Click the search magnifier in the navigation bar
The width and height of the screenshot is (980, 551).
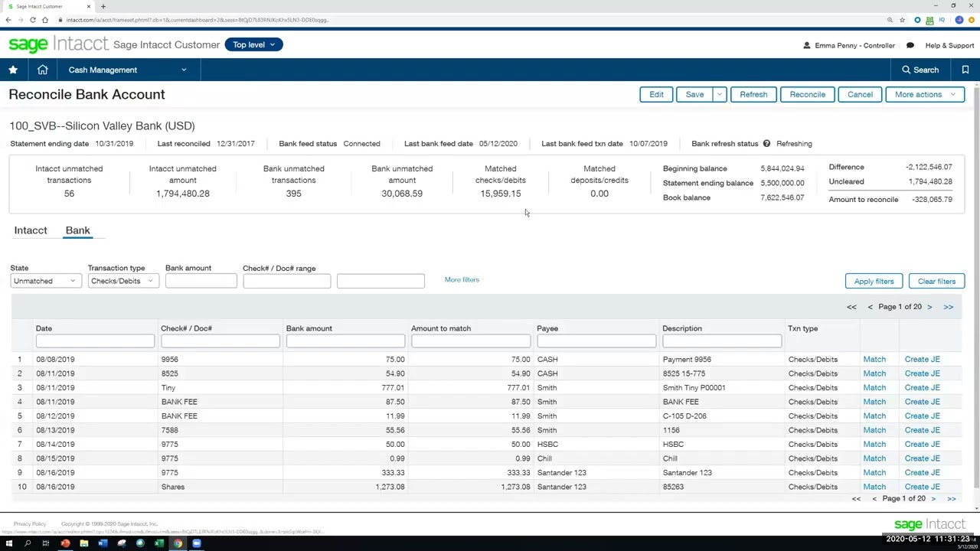906,70
